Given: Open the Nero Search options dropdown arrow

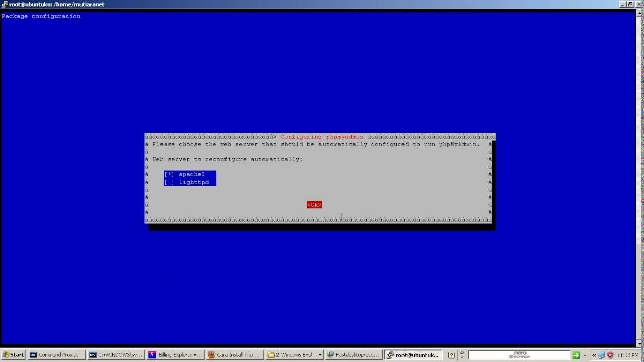Looking at the screenshot, I should coord(585,355).
